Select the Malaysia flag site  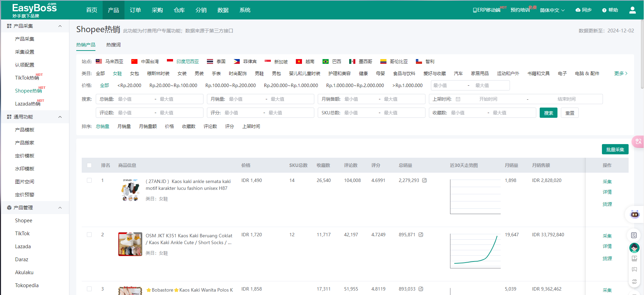99,61
